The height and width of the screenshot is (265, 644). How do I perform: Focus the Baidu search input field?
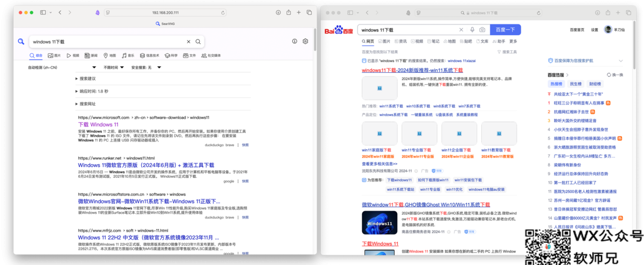407,30
